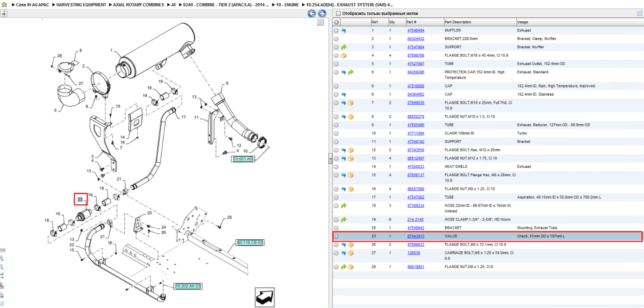
Task: Print the exhaust system diagram
Action: [x=2, y=295]
